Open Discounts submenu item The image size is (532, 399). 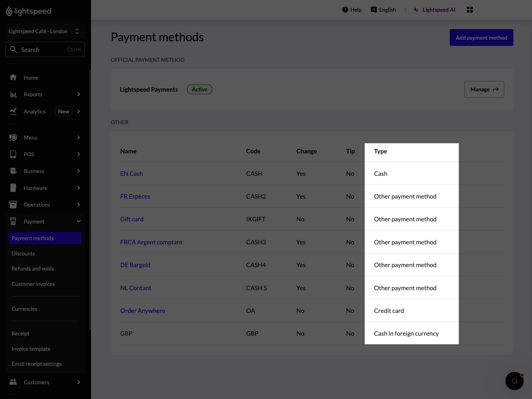pos(23,254)
